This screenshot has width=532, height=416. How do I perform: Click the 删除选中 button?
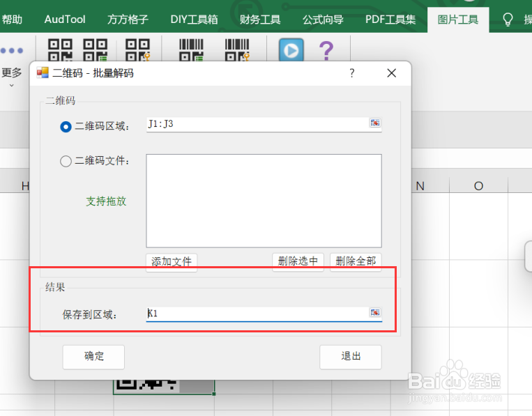(x=298, y=261)
